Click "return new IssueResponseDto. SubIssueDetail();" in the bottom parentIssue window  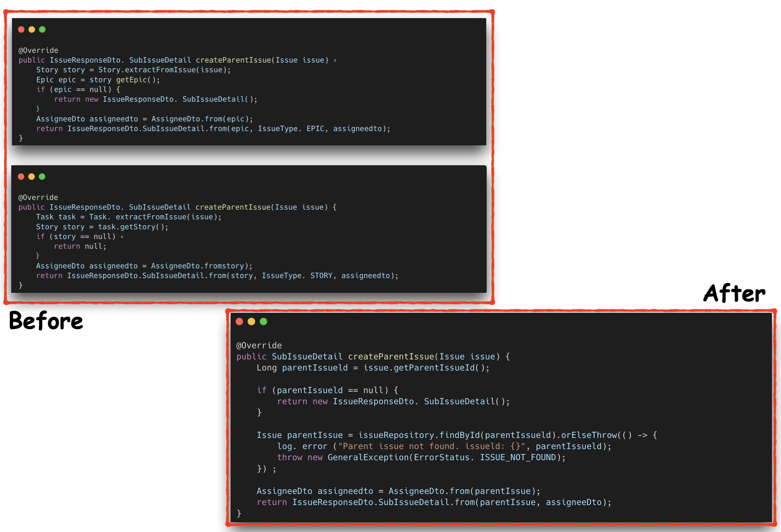tap(393, 402)
